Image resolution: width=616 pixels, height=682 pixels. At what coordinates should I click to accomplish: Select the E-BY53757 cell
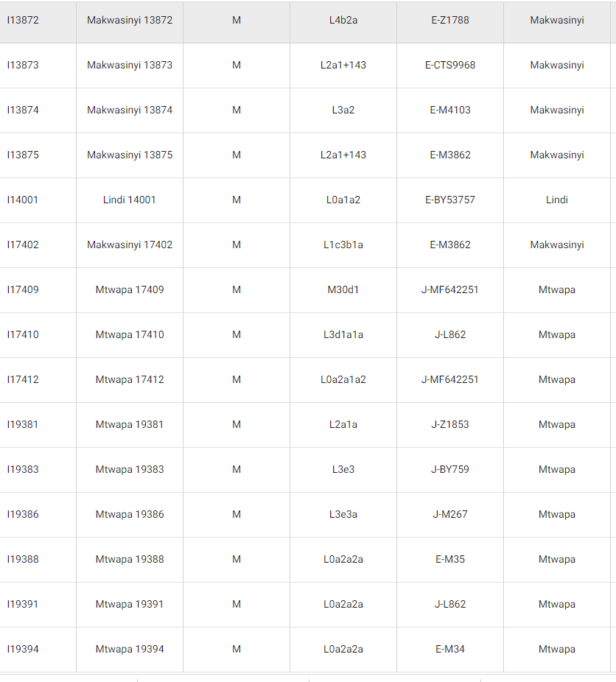(450, 200)
